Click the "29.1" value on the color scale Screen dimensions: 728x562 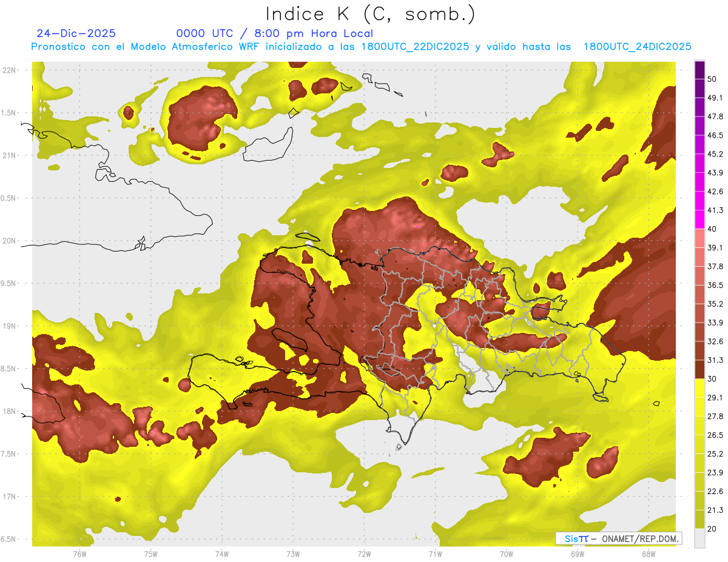(715, 398)
